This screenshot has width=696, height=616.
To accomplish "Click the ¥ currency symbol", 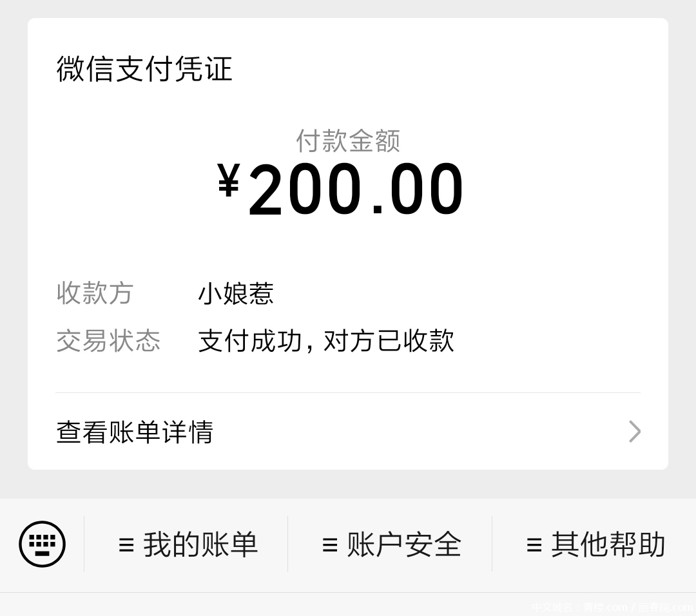I will click(229, 181).
